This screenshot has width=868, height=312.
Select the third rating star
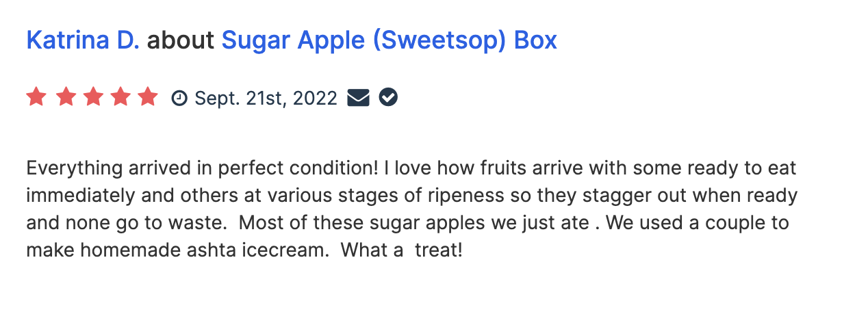(x=93, y=98)
